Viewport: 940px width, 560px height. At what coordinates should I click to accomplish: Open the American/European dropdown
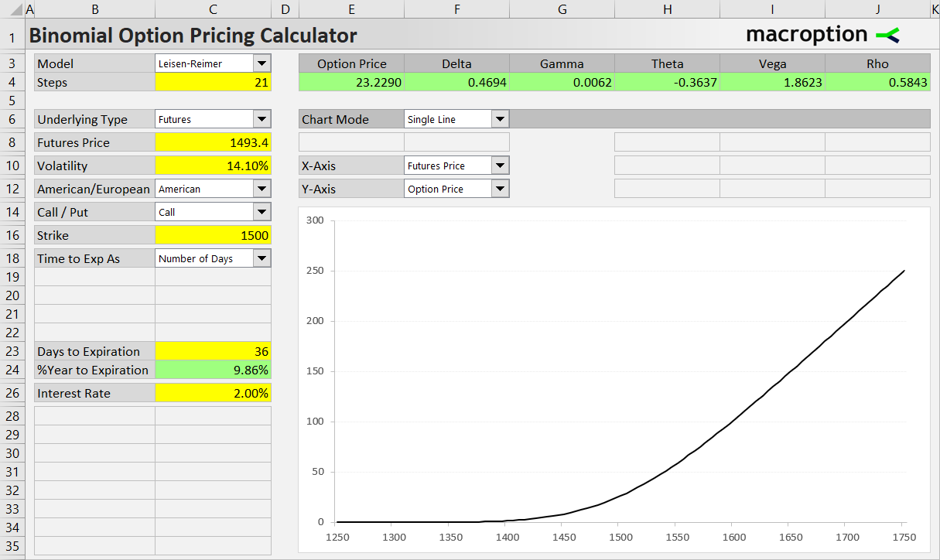[x=262, y=189]
